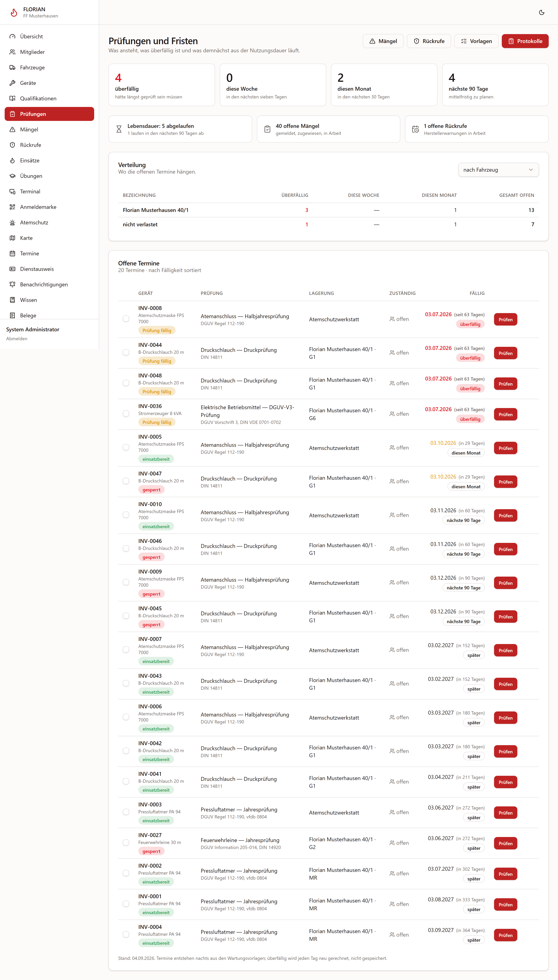This screenshot has width=558, height=980.
Task: Select checkbox for INV-0047 row
Action: 126,481
